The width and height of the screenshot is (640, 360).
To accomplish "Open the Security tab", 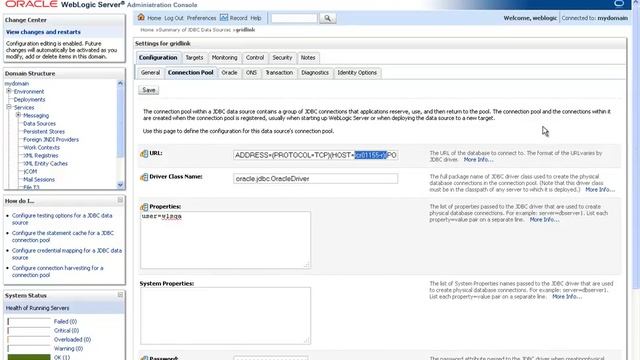I will click(282, 58).
